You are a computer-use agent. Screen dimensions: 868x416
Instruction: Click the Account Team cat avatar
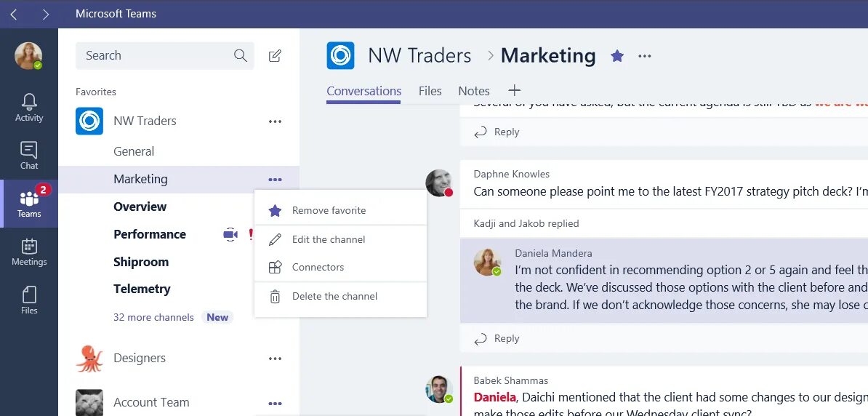(x=89, y=402)
